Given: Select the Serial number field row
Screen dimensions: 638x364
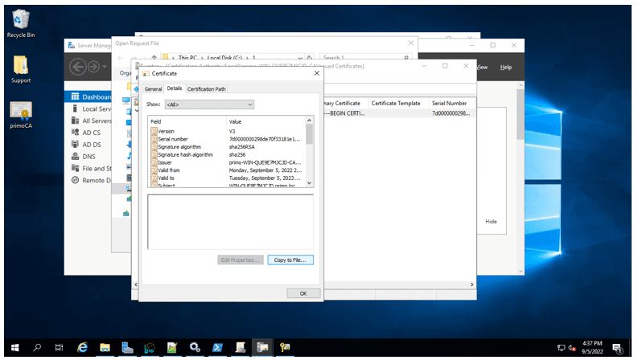Looking at the screenshot, I should click(173, 139).
